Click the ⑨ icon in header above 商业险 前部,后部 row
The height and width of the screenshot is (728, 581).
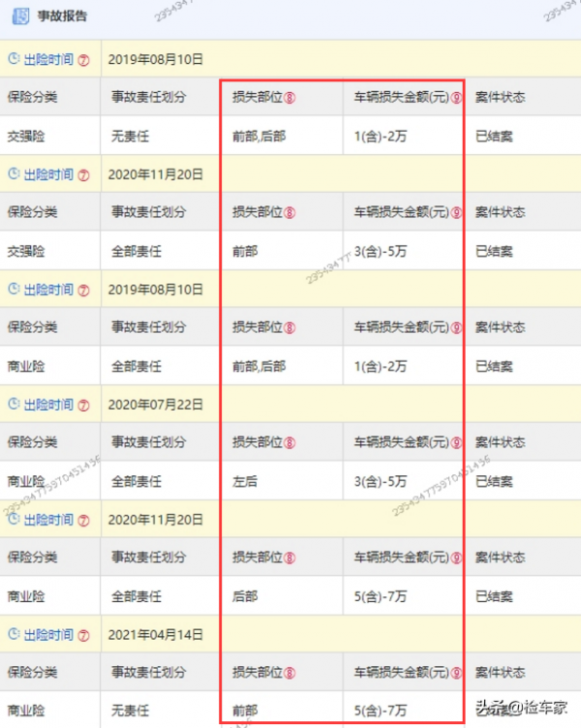coord(456,328)
